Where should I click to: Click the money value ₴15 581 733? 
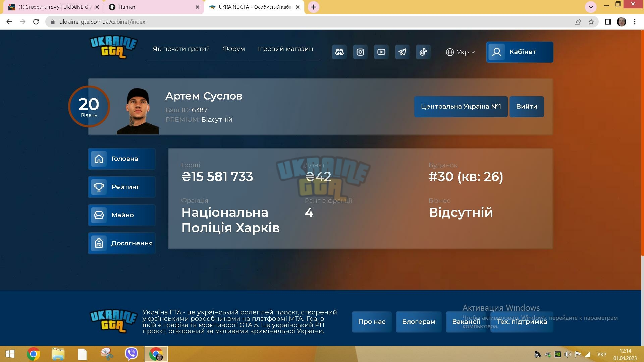[x=217, y=177]
